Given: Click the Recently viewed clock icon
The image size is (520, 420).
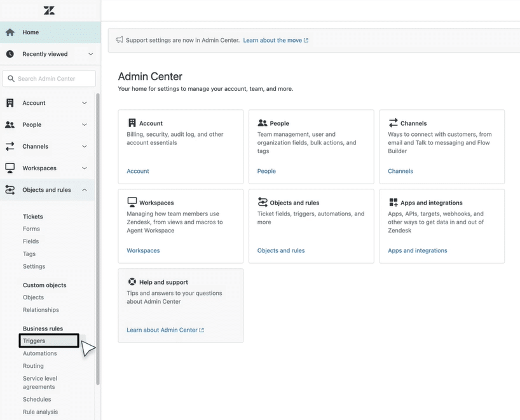Looking at the screenshot, I should click(10, 54).
